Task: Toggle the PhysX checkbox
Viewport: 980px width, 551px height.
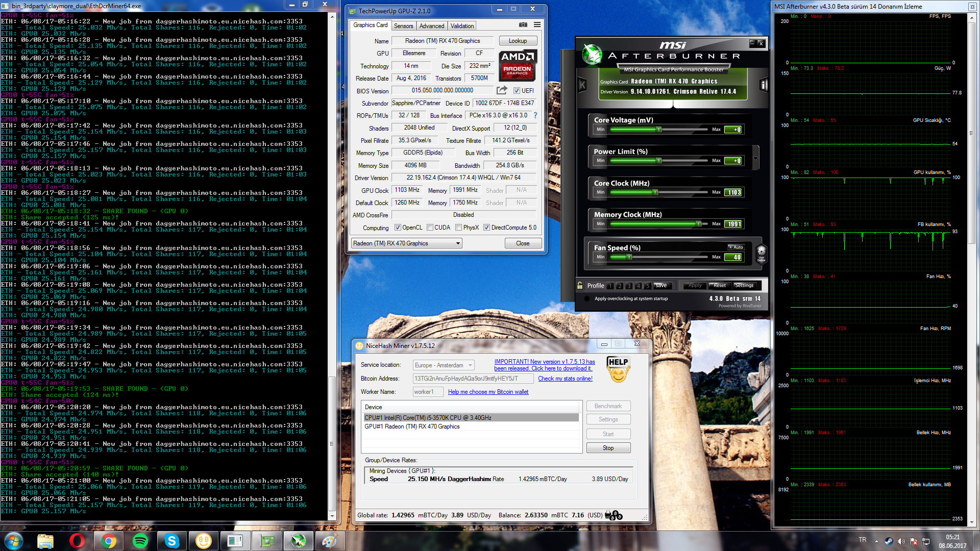Action: [458, 228]
